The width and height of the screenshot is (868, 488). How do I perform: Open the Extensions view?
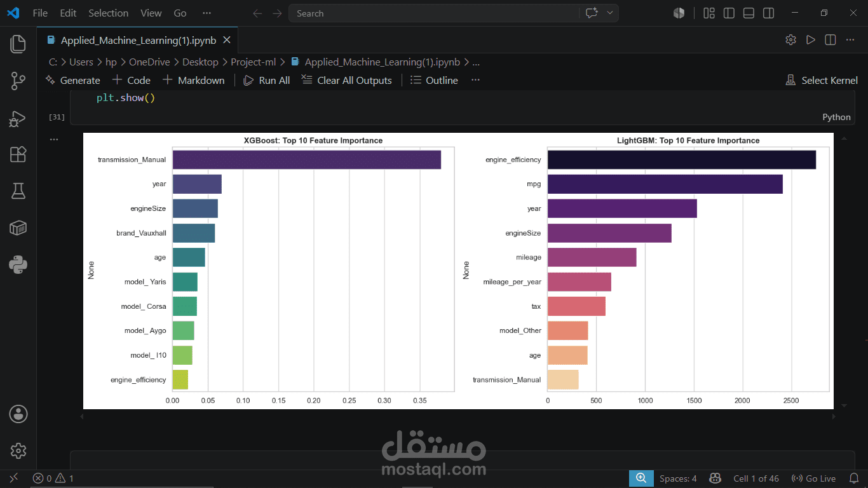(18, 154)
